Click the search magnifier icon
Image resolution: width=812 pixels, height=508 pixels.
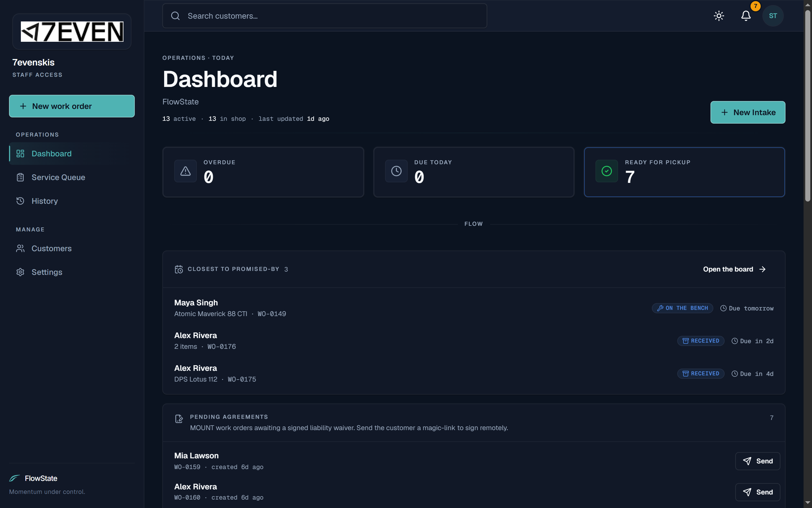coord(175,16)
